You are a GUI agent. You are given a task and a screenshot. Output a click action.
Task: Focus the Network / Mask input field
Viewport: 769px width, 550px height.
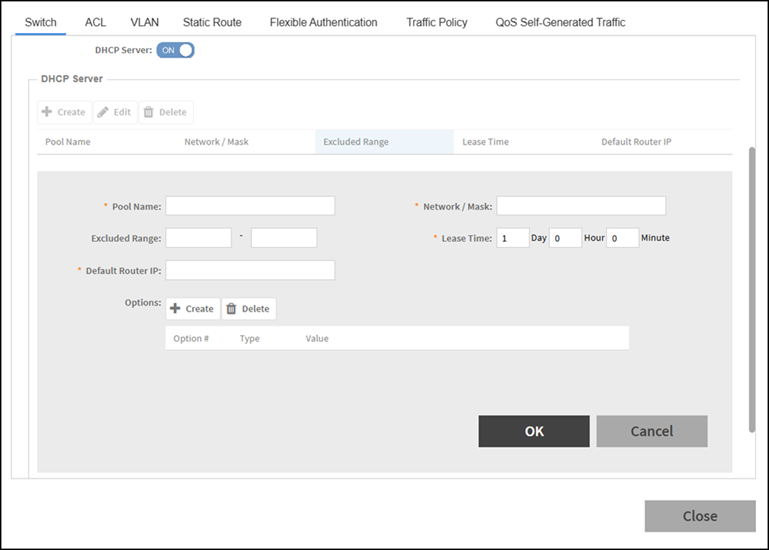pyautogui.click(x=581, y=206)
